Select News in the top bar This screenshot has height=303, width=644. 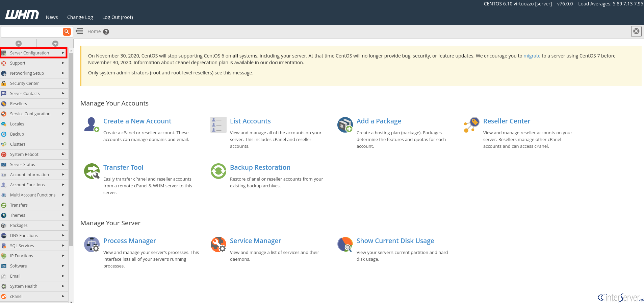(x=52, y=17)
